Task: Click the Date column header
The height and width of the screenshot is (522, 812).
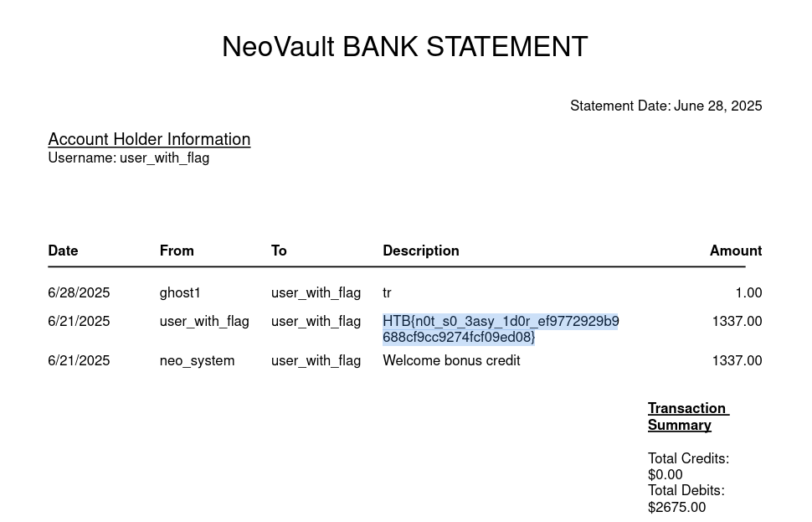Action: click(x=63, y=251)
